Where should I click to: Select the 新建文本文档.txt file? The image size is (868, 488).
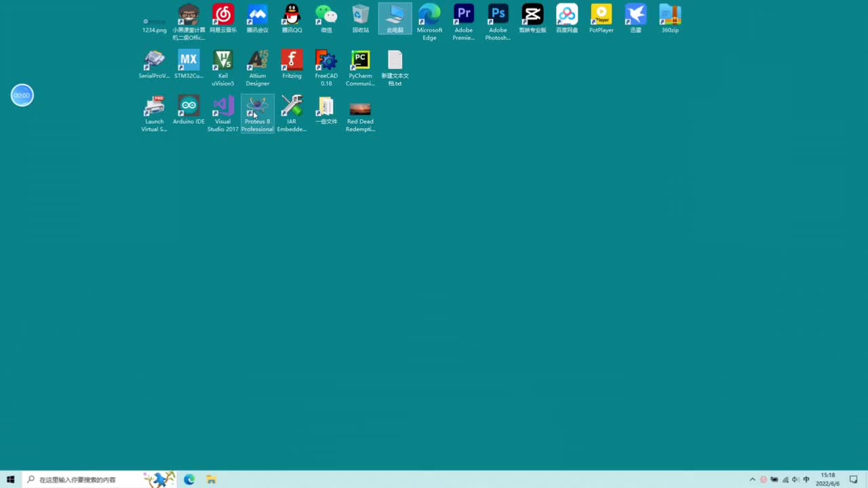(395, 68)
